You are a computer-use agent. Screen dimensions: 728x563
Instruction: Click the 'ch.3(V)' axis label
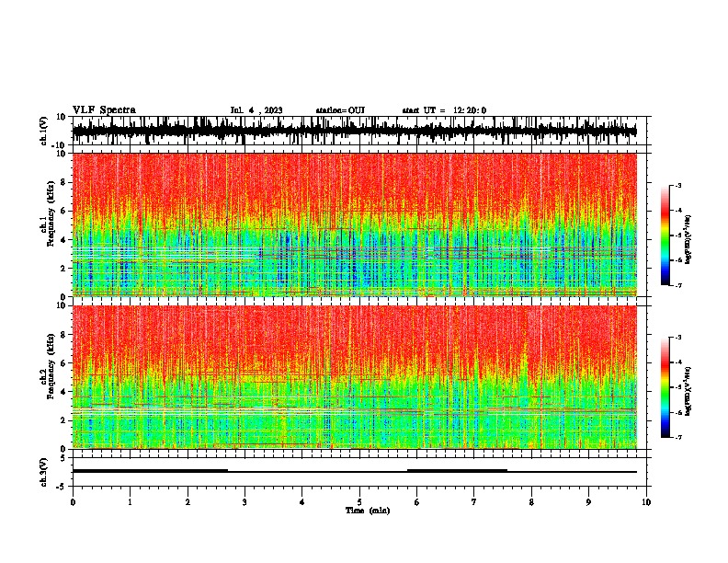(44, 472)
